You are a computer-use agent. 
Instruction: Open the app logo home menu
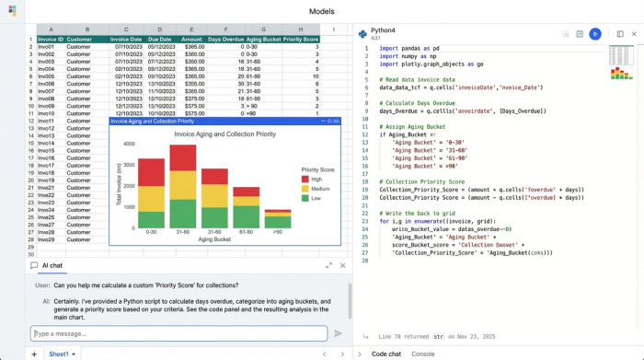[12, 11]
